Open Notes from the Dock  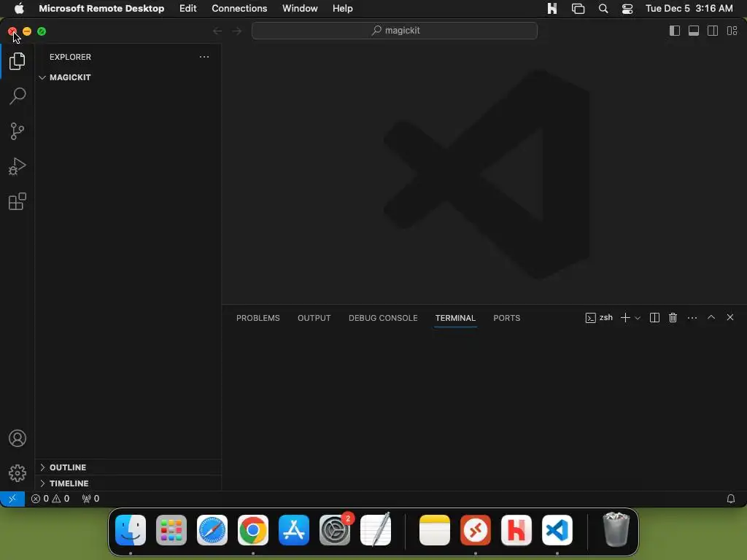coord(435,530)
